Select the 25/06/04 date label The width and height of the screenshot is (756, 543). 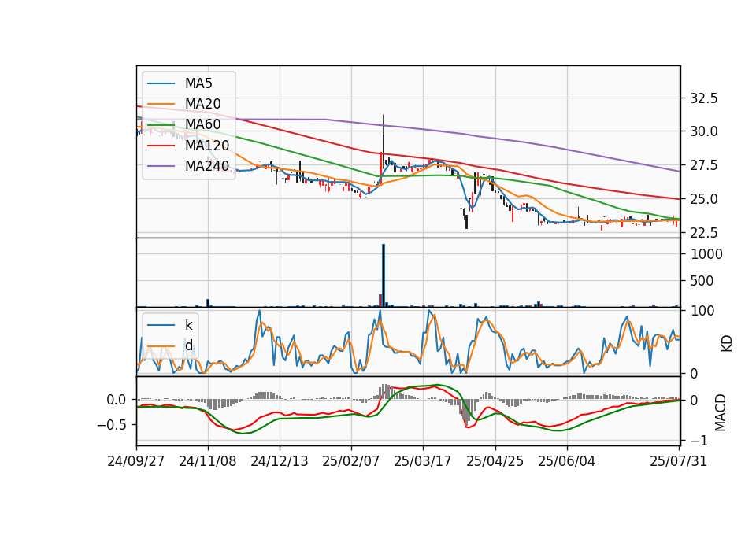[x=566, y=461]
